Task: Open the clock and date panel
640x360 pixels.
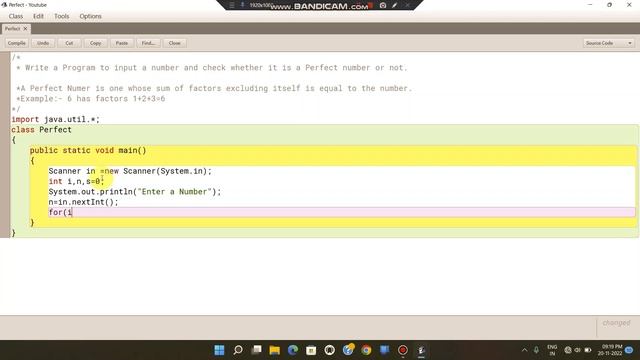Action: click(610, 350)
